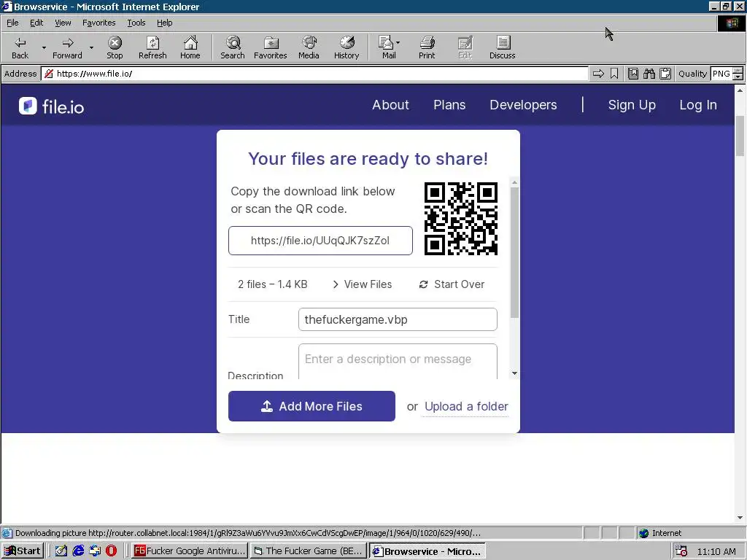Open the View menu

click(63, 23)
